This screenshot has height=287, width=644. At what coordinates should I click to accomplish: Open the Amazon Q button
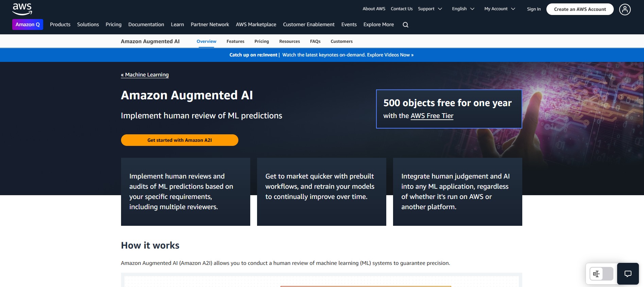[x=28, y=24]
